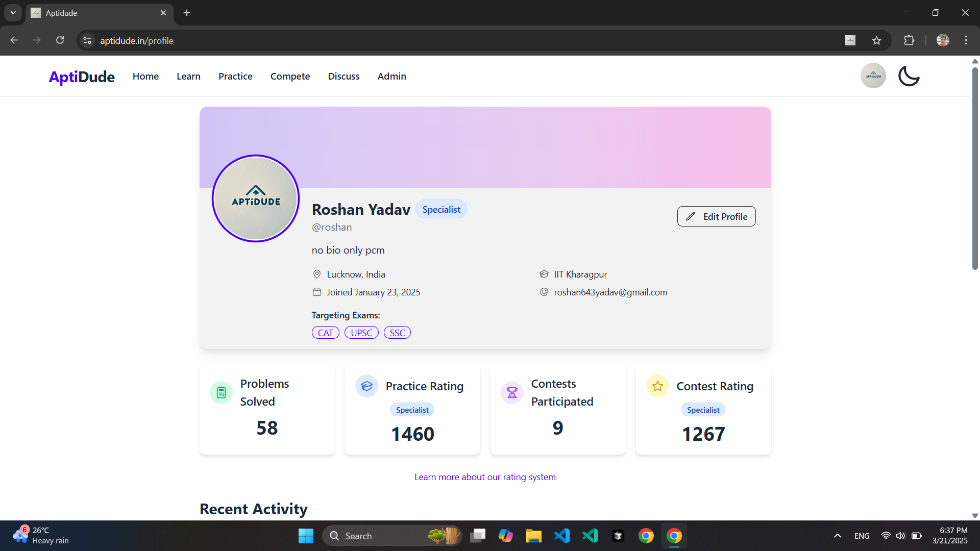Click the Contest Rating star icon
Screen dimensions: 980x551
point(657,386)
